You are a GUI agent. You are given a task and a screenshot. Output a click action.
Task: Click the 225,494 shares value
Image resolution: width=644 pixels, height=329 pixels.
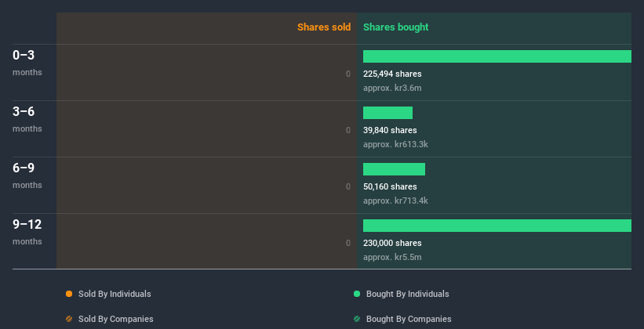(x=392, y=74)
